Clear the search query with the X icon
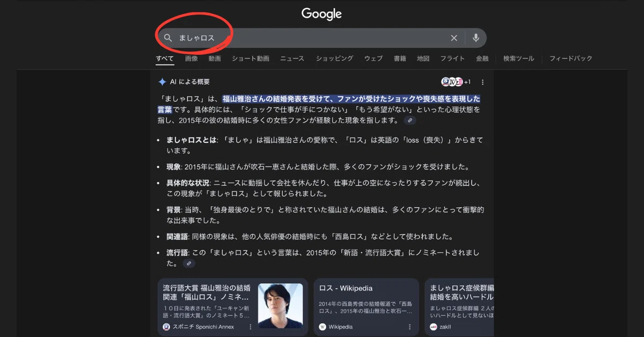This screenshot has width=644, height=337. (x=454, y=38)
